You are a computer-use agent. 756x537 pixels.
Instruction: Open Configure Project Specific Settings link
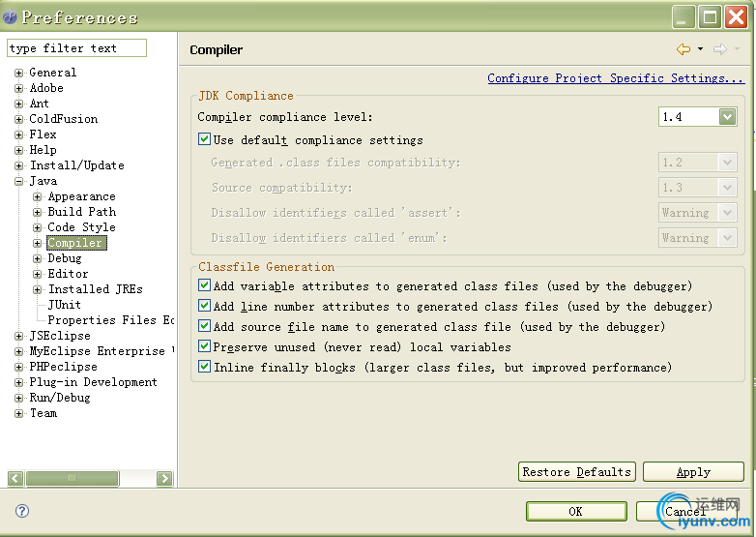point(615,78)
